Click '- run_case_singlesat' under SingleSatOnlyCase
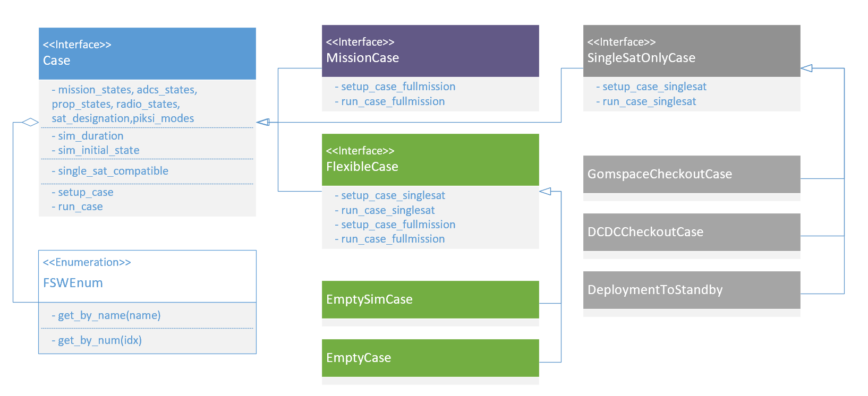868x396 pixels. tap(646, 101)
